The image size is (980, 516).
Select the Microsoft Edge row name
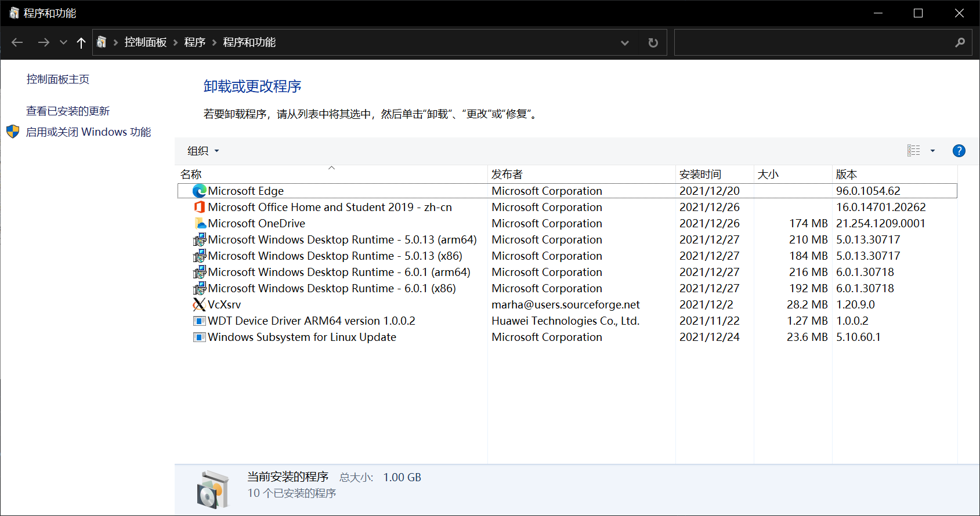[246, 191]
